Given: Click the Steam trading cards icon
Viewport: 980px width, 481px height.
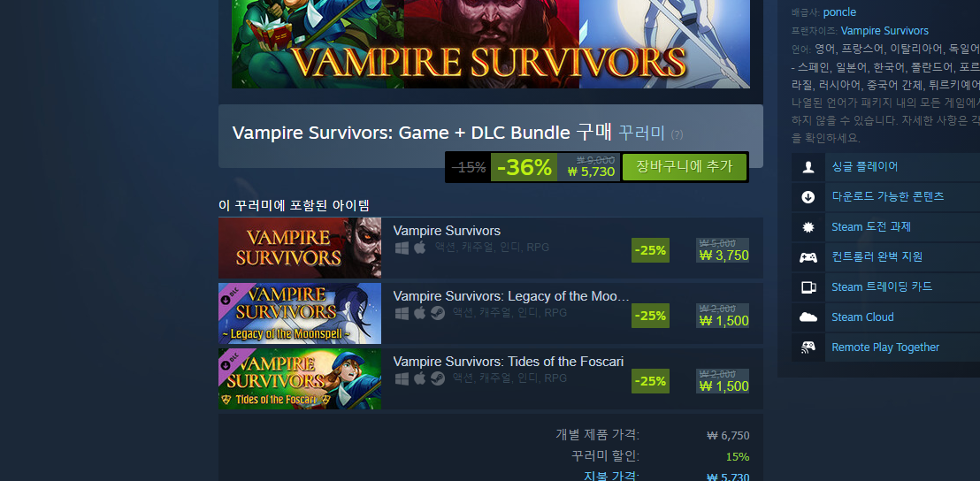Looking at the screenshot, I should coord(808,287).
